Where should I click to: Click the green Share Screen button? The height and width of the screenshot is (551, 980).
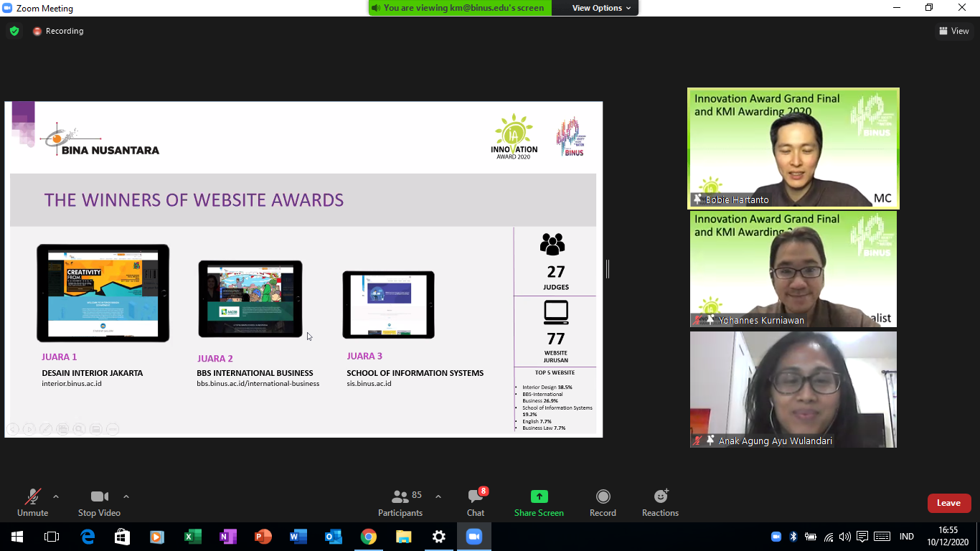[x=539, y=503]
